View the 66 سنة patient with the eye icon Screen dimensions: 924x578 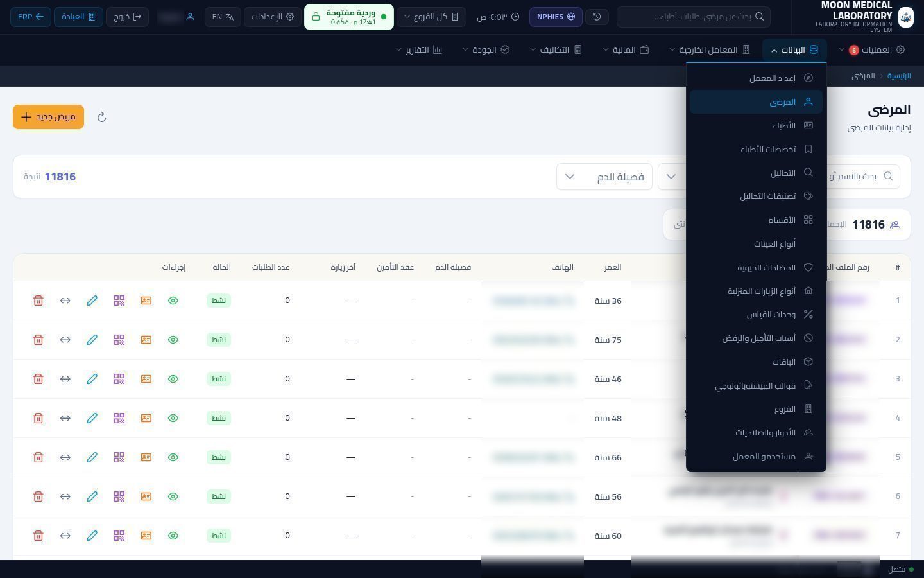tap(173, 457)
